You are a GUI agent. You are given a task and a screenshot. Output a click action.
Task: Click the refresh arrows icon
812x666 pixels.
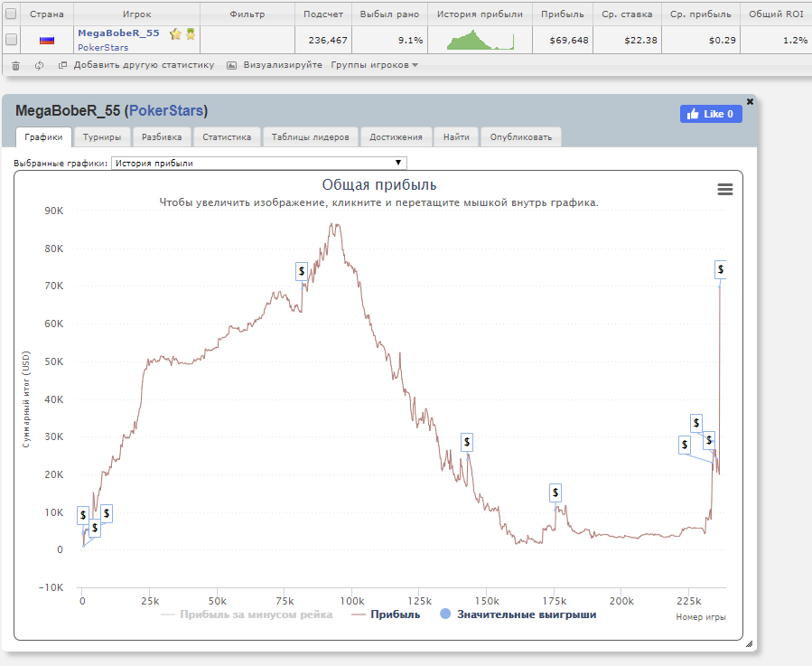pyautogui.click(x=39, y=65)
